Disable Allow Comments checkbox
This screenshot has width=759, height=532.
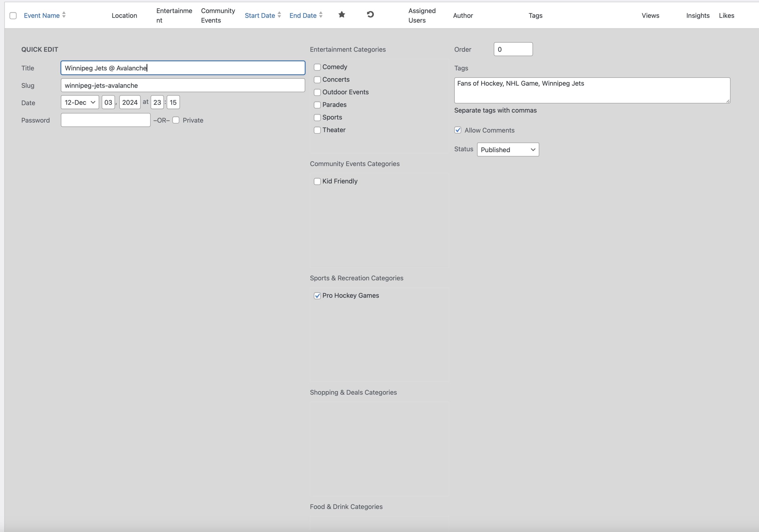point(458,130)
